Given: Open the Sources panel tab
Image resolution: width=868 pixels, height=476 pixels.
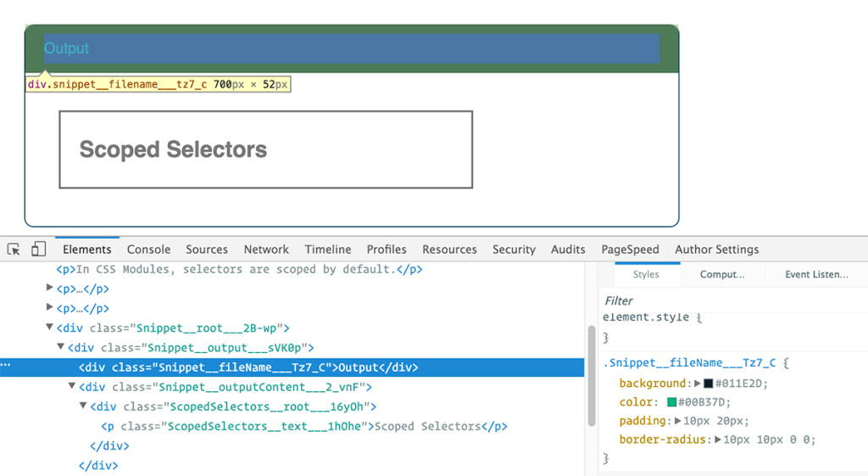Looking at the screenshot, I should click(x=207, y=249).
